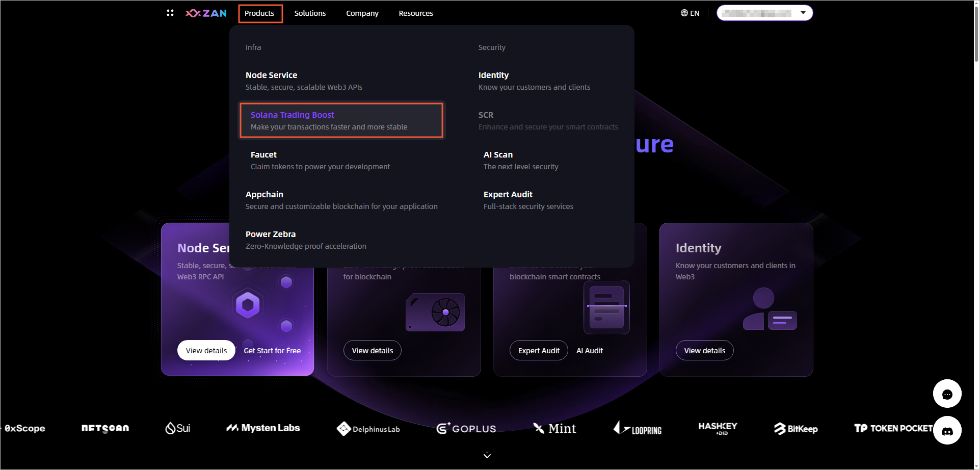
Task: Click the Identity card heading
Action: 698,248
